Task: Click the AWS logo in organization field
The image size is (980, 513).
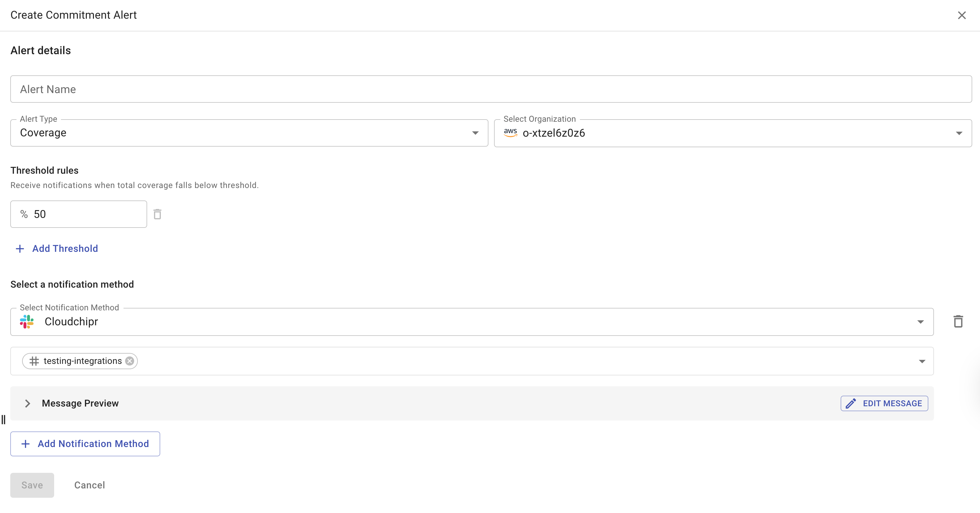Action: (510, 132)
